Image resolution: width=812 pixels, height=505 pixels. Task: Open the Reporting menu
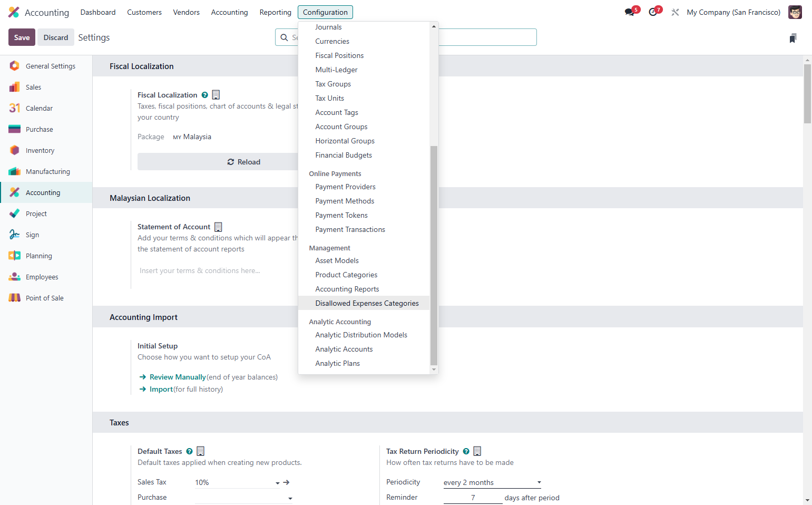click(275, 12)
